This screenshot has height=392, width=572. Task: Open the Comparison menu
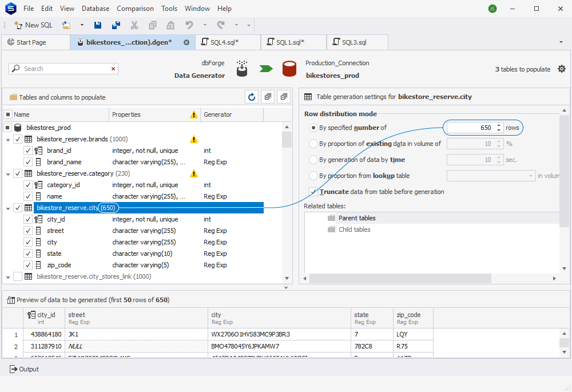tap(136, 9)
